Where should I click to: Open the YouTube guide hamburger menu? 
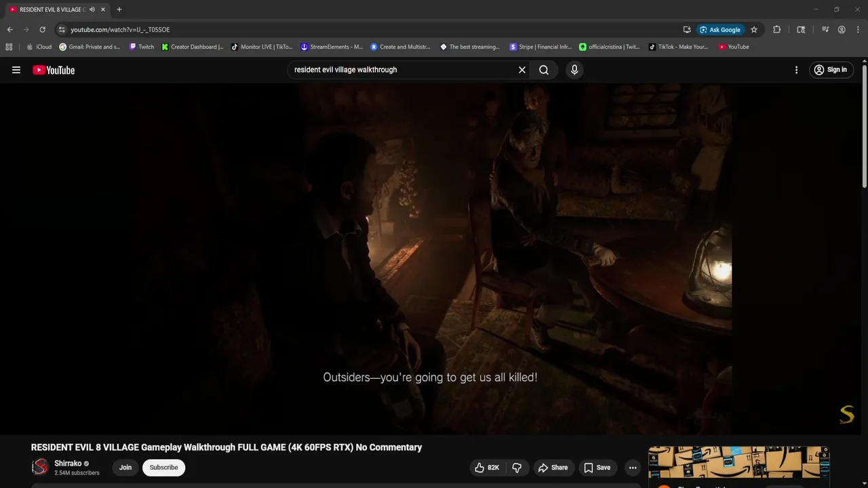16,70
